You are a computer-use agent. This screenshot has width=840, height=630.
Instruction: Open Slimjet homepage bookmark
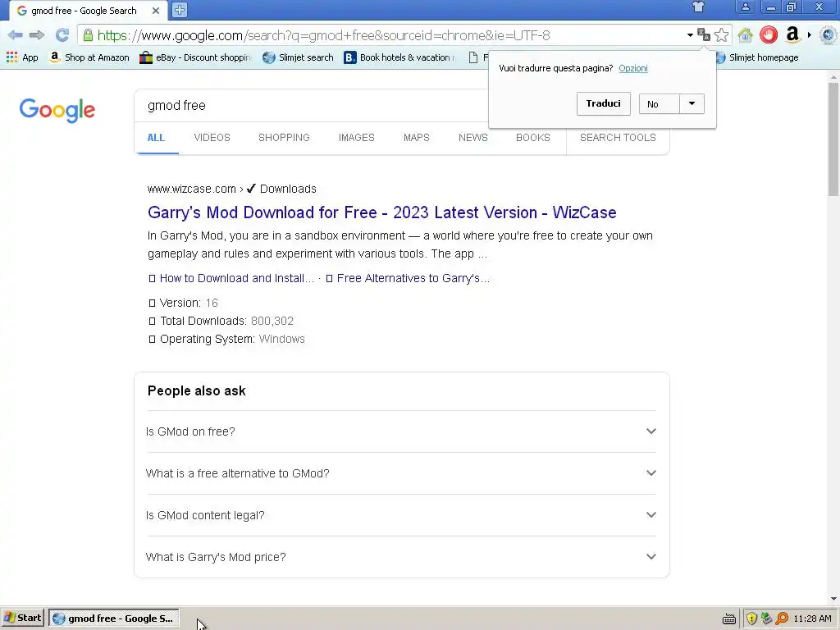pyautogui.click(x=757, y=57)
